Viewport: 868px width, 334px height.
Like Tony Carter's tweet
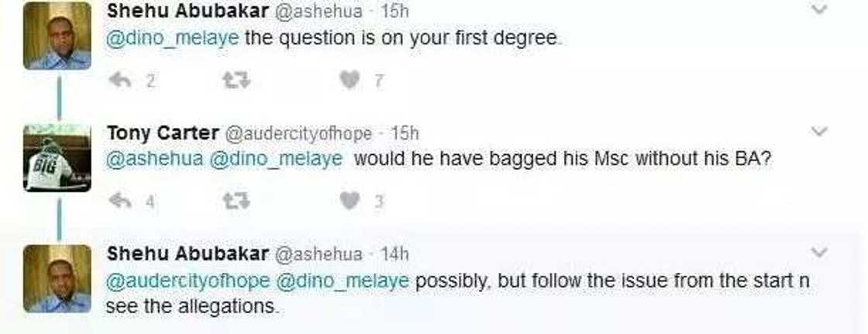coord(350,201)
